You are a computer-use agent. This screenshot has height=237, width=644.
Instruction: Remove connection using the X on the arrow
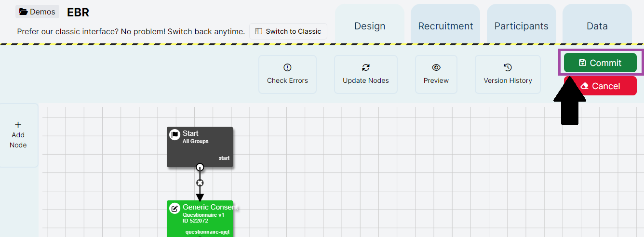click(200, 183)
